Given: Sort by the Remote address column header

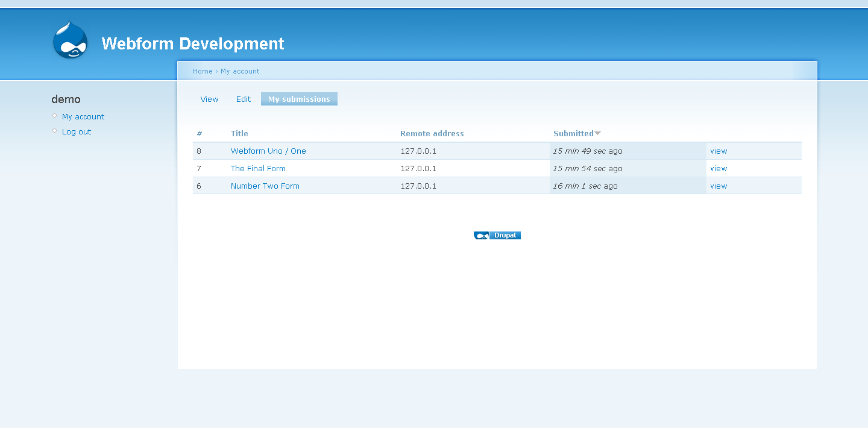Looking at the screenshot, I should (432, 134).
